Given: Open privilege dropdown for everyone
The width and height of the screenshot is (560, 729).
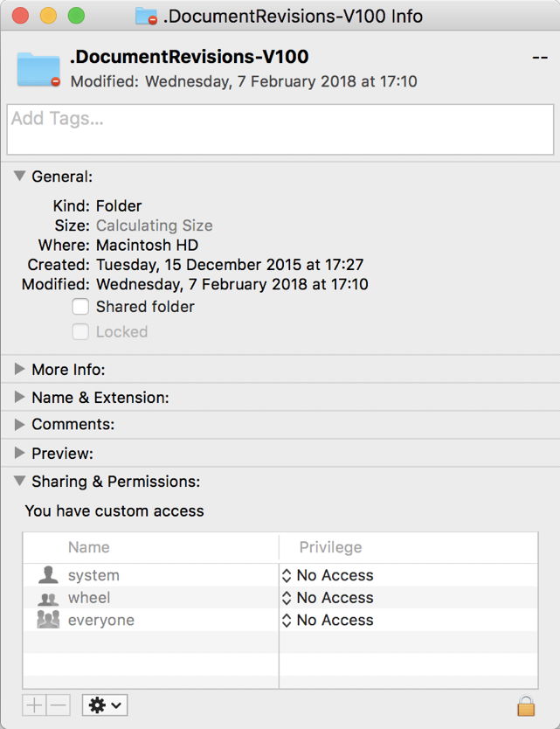Looking at the screenshot, I should tap(328, 620).
